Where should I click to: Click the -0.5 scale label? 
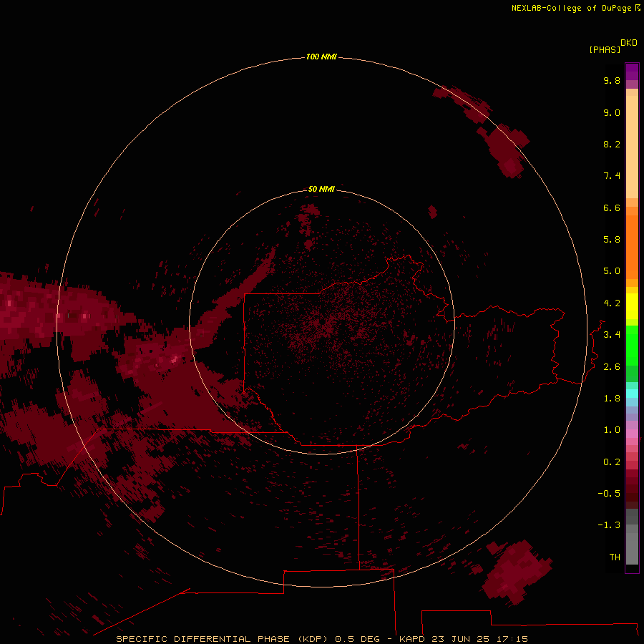609,494
